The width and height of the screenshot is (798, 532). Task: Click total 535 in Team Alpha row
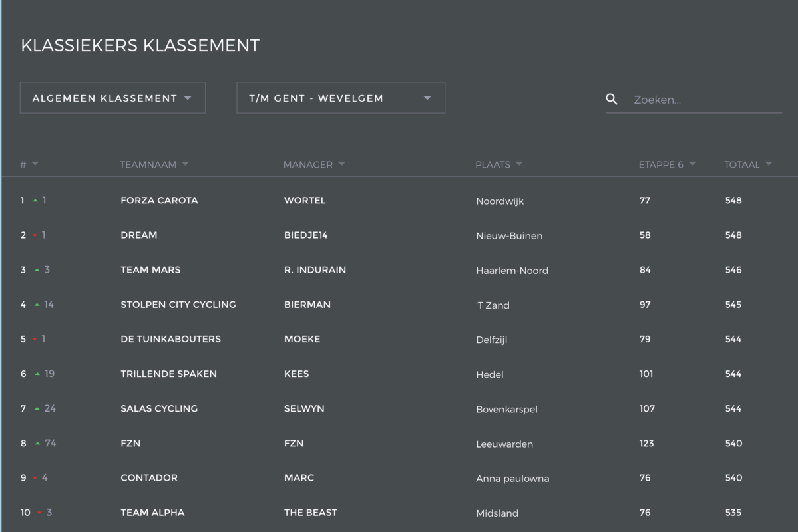(733, 512)
